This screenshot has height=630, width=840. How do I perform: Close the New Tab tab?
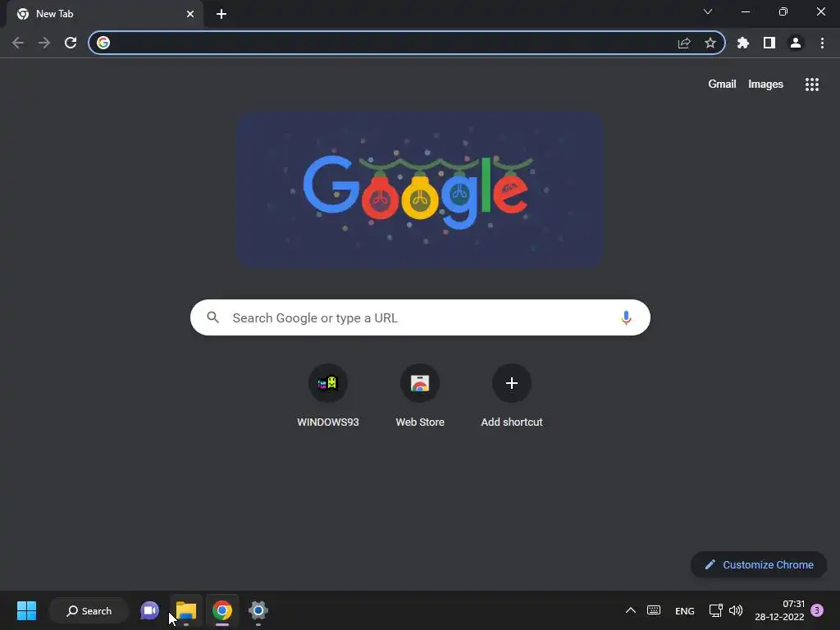(x=190, y=14)
